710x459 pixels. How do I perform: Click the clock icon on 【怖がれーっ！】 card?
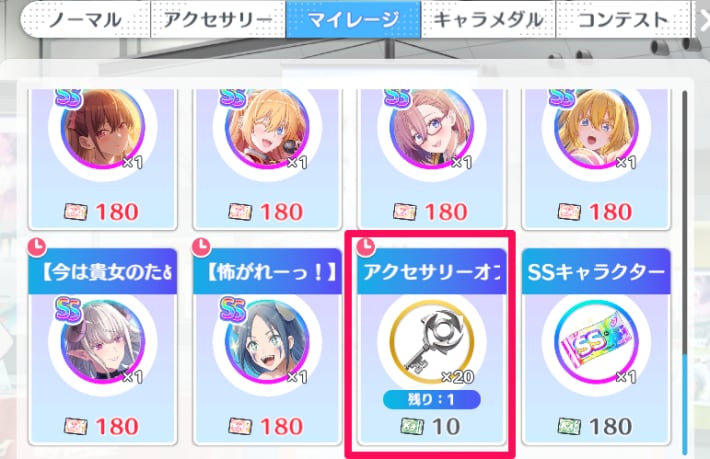[x=201, y=247]
